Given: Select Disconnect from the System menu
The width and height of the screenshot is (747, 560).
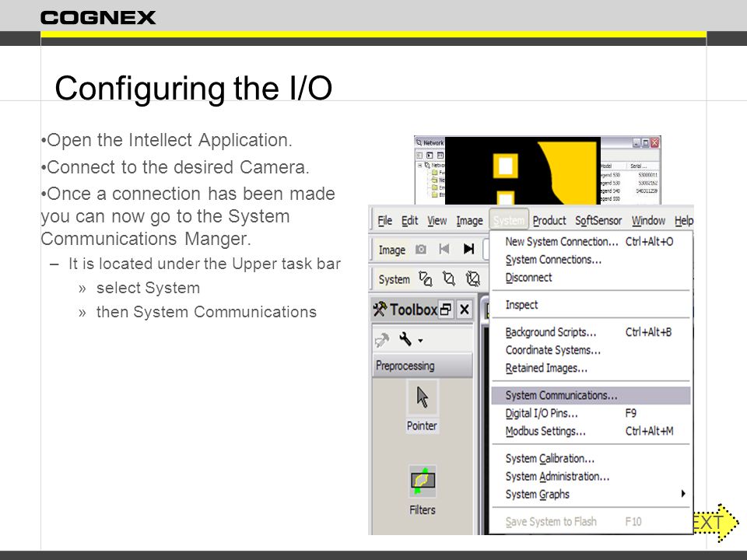Looking at the screenshot, I should click(591, 278).
